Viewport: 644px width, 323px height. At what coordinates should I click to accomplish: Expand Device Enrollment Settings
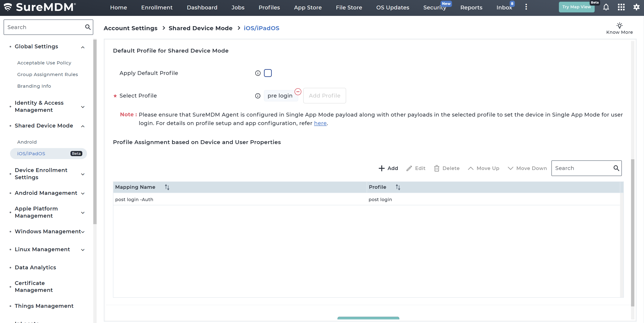(83, 174)
